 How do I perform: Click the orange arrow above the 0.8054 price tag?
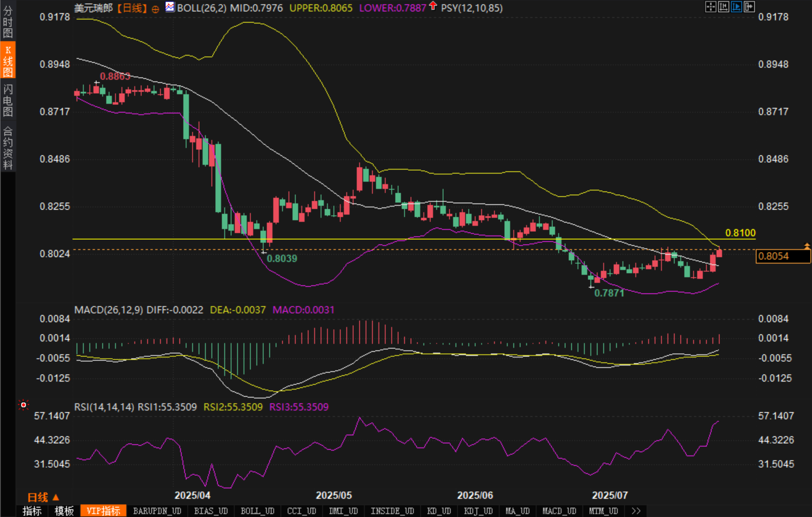pyautogui.click(x=807, y=246)
